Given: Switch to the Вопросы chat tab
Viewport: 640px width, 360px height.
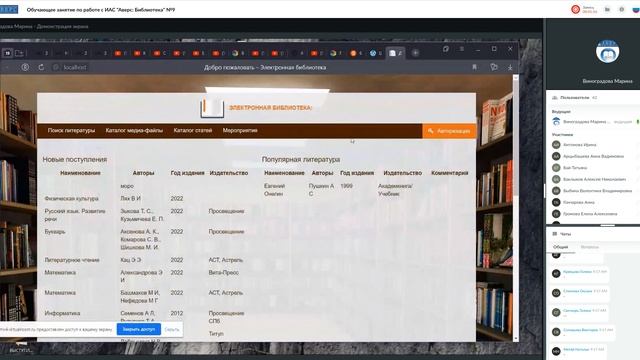Looking at the screenshot, I should [589, 247].
